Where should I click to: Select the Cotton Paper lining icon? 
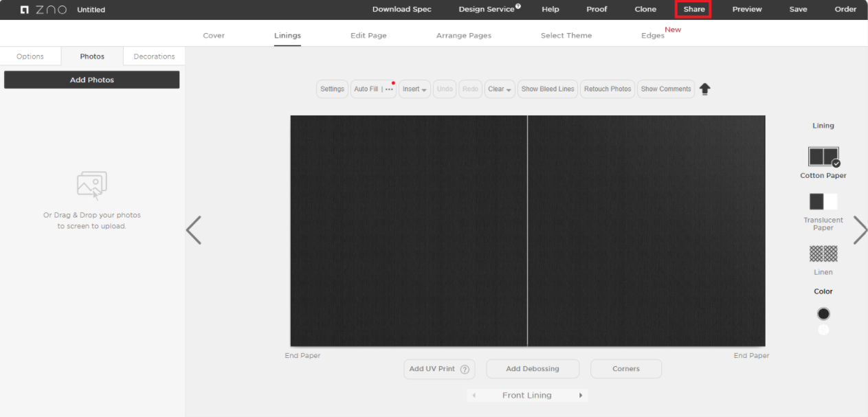[x=823, y=157]
